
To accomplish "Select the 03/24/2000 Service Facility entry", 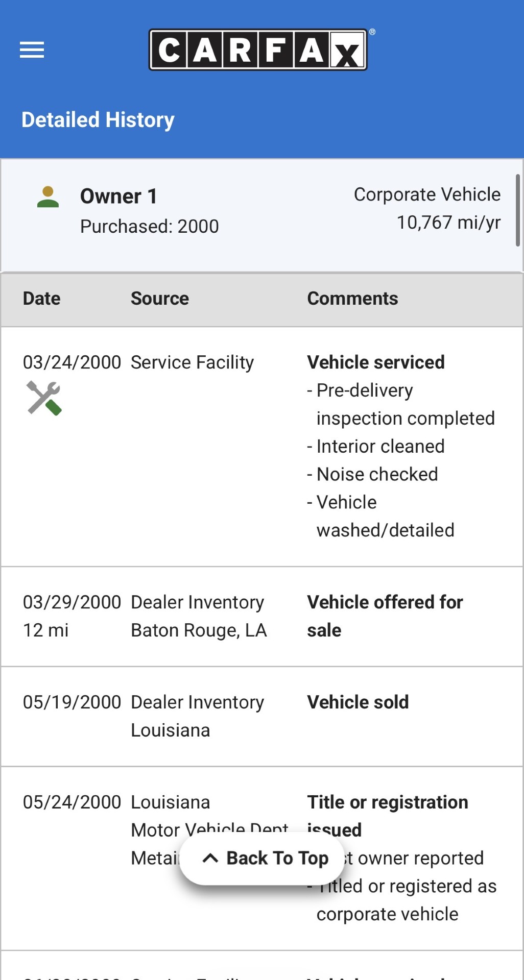I will pyautogui.click(x=192, y=362).
